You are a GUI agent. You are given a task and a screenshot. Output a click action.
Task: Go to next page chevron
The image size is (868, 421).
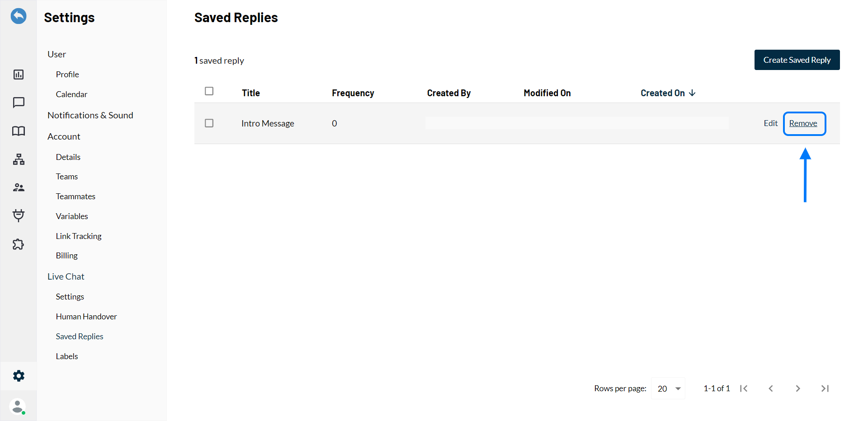(798, 388)
